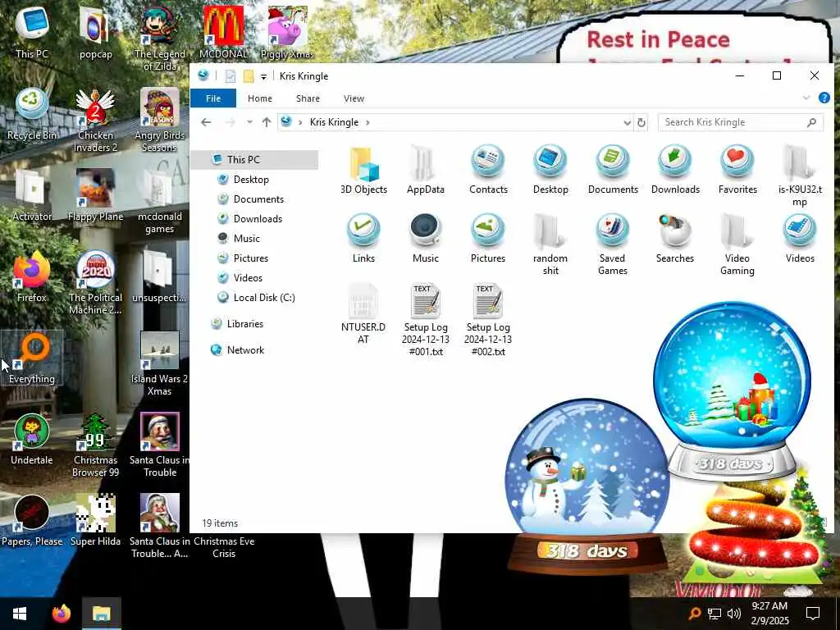The width and height of the screenshot is (840, 630).
Task: Select The Political Machine 2020 shortcut
Action: pyautogui.click(x=95, y=283)
